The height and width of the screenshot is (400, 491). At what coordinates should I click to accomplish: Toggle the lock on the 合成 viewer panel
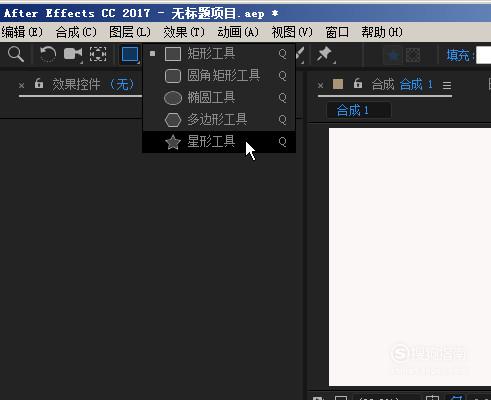tap(358, 84)
